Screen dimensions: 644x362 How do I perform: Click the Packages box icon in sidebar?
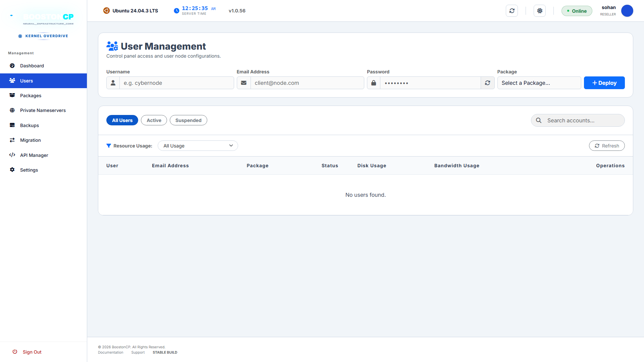click(x=12, y=96)
